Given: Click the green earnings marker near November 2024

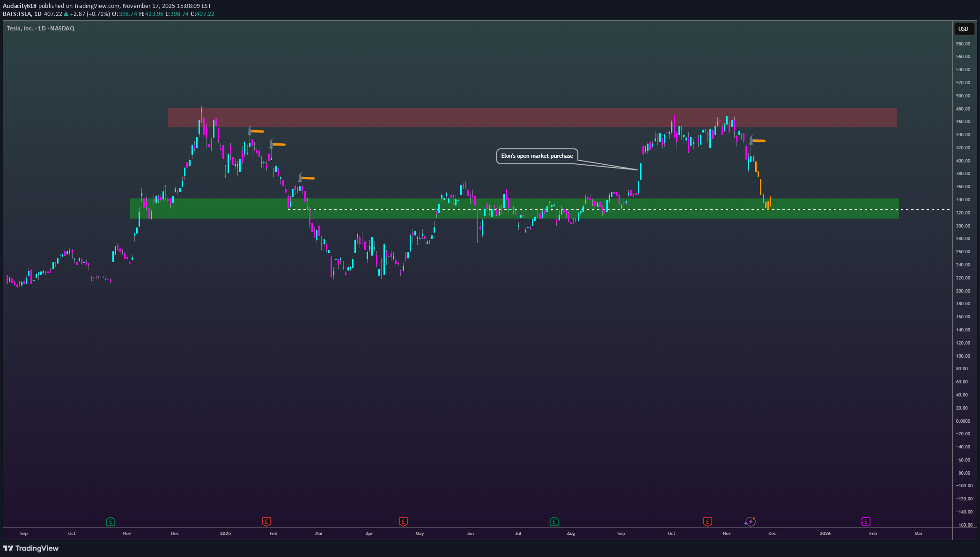Looking at the screenshot, I should click(x=111, y=521).
